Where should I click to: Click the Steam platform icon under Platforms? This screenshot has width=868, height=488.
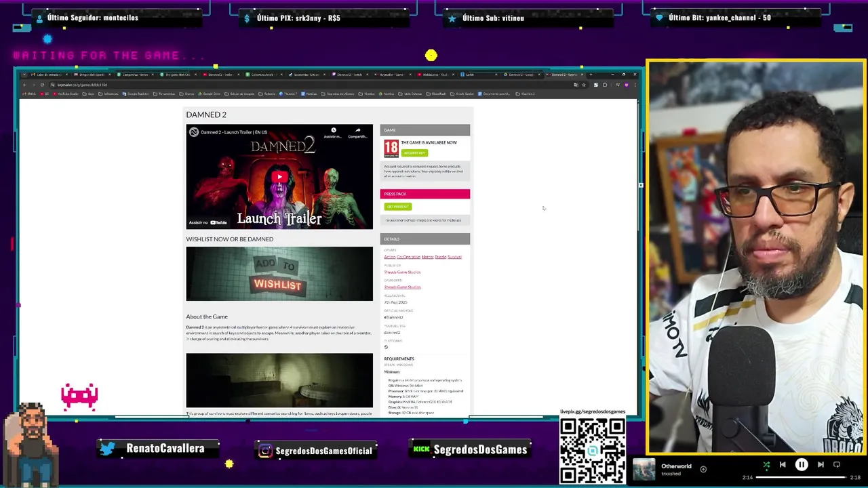point(386,347)
